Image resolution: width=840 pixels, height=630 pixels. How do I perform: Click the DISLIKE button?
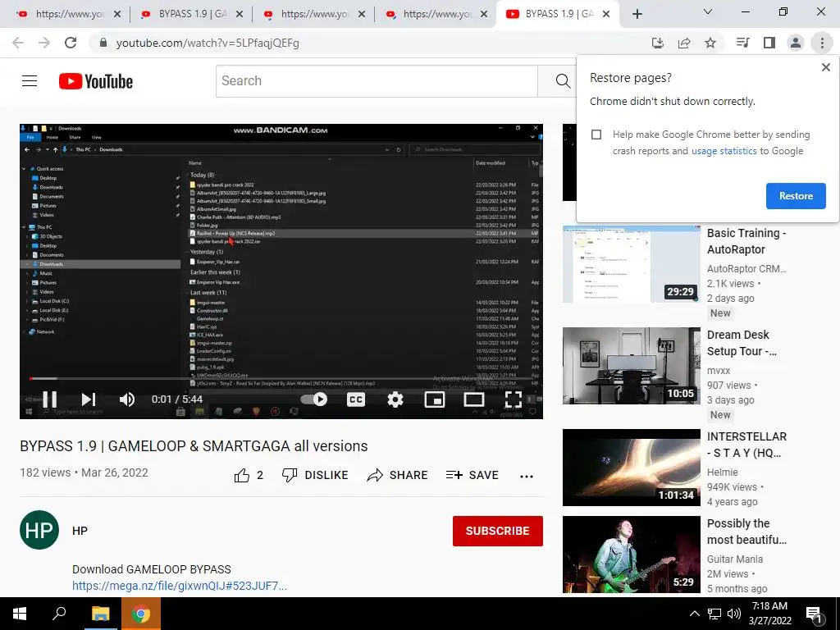(315, 475)
